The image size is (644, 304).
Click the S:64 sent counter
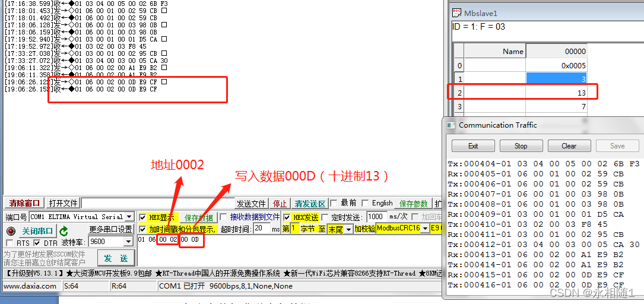click(x=71, y=286)
